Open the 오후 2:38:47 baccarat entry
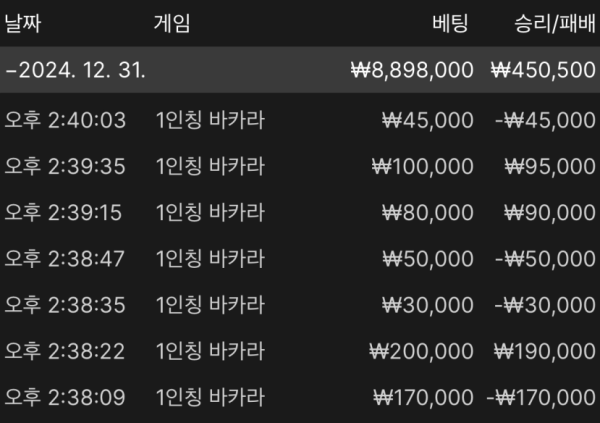 coord(300,259)
